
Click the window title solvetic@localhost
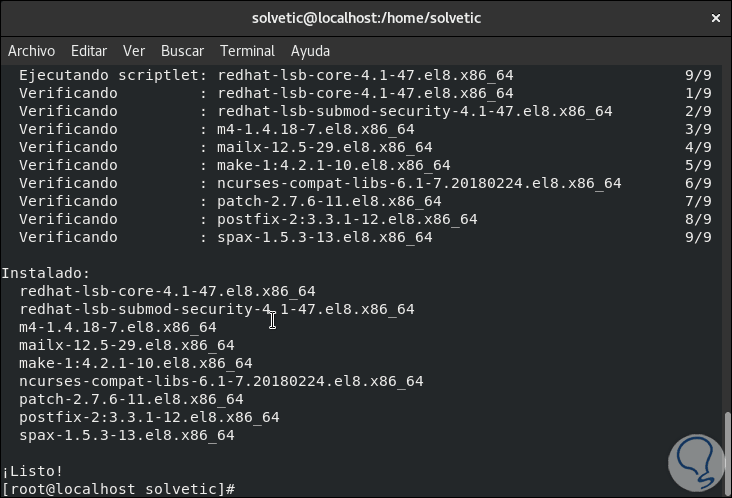[365, 18]
